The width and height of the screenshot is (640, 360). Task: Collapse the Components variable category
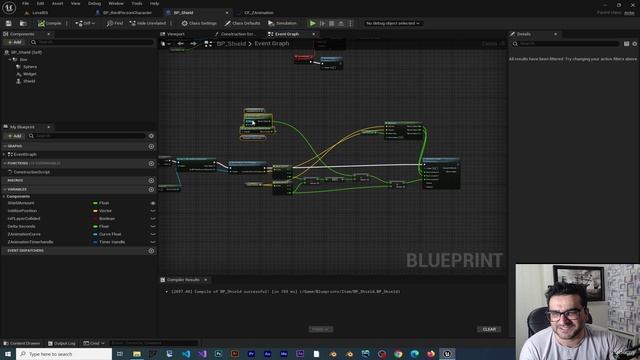pyautogui.click(x=4, y=196)
